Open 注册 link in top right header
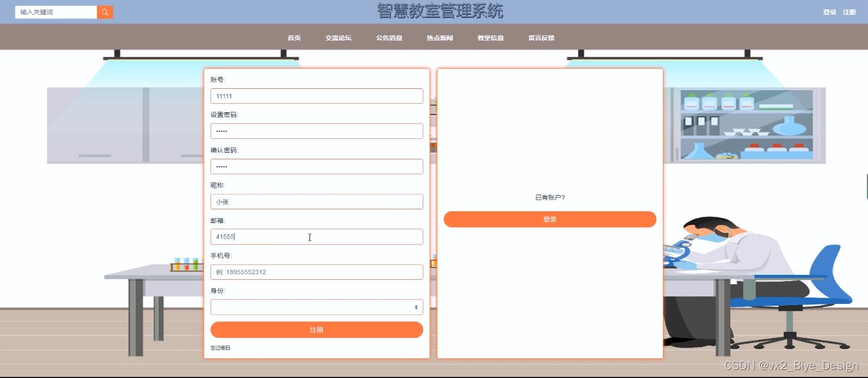The width and height of the screenshot is (868, 378). tap(849, 12)
